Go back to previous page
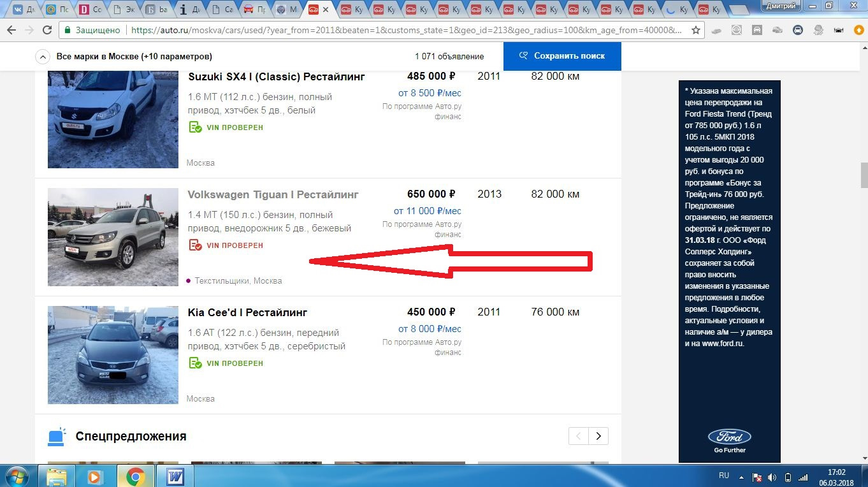The width and height of the screenshot is (868, 487). [11, 30]
